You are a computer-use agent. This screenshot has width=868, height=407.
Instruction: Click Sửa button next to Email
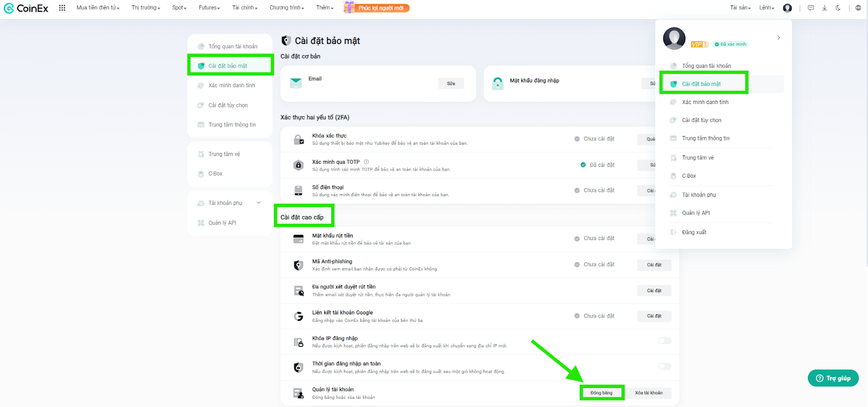point(451,83)
